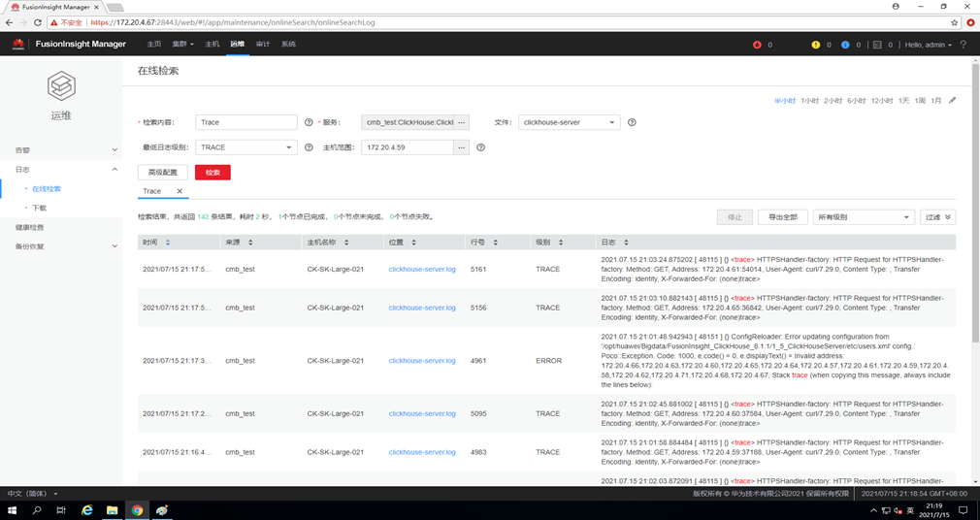Open service selector ellipsis button
Viewport: 980px width, 520px height.
click(461, 122)
